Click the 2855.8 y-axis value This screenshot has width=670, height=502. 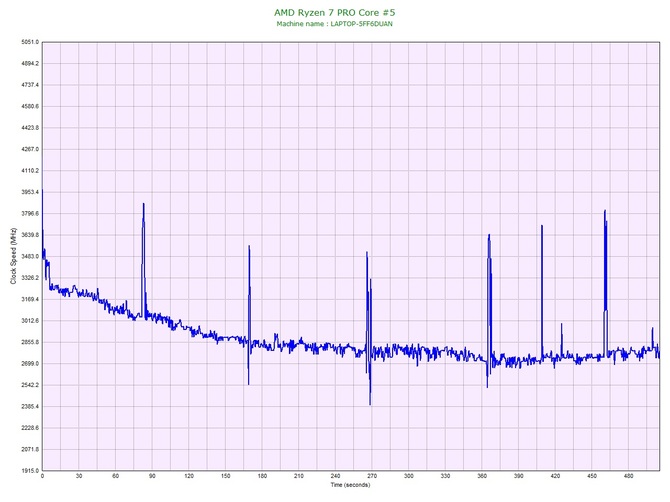tap(30, 342)
